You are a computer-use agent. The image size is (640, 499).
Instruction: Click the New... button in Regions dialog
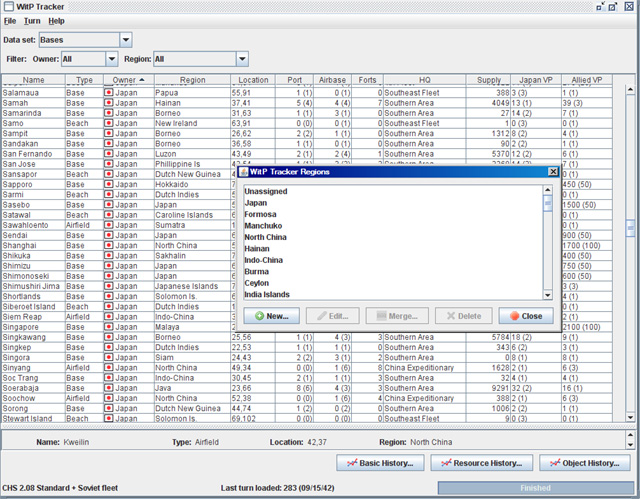coord(271,316)
